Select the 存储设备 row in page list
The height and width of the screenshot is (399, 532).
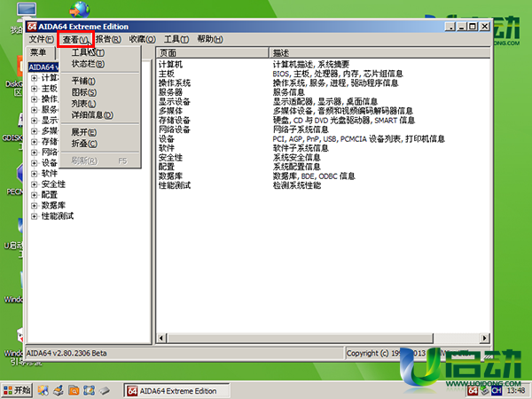pyautogui.click(x=175, y=120)
